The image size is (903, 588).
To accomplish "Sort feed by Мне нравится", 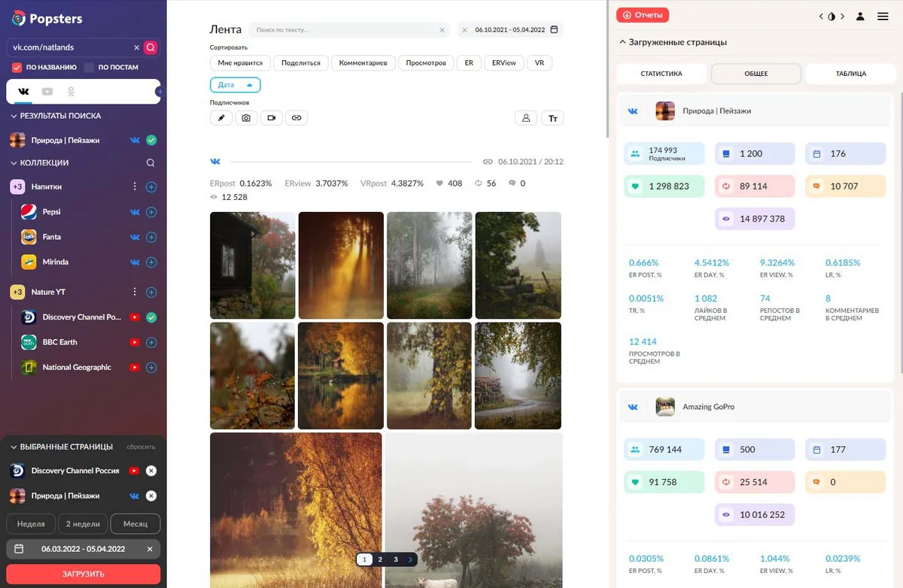I will 240,63.
